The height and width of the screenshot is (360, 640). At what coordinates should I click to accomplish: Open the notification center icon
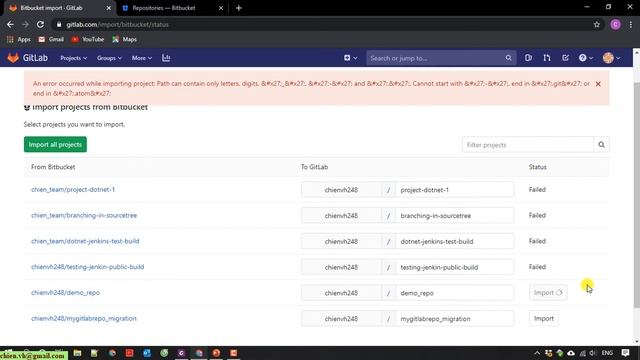[x=625, y=353]
